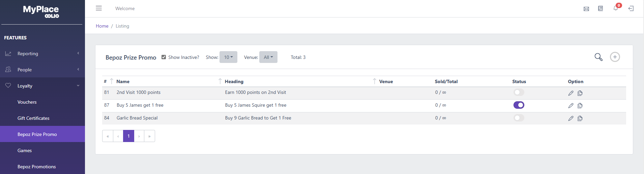644x174 pixels.
Task: Copy the Garlic Bread Special promo
Action: 580,118
